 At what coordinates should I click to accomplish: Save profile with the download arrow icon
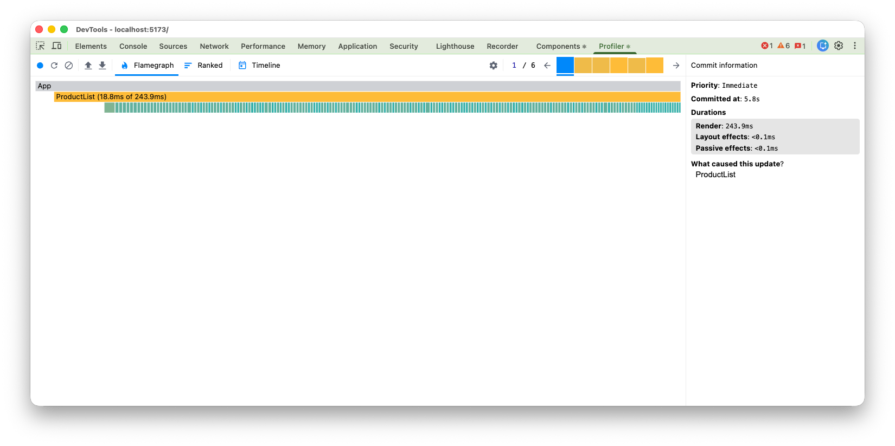(x=102, y=66)
